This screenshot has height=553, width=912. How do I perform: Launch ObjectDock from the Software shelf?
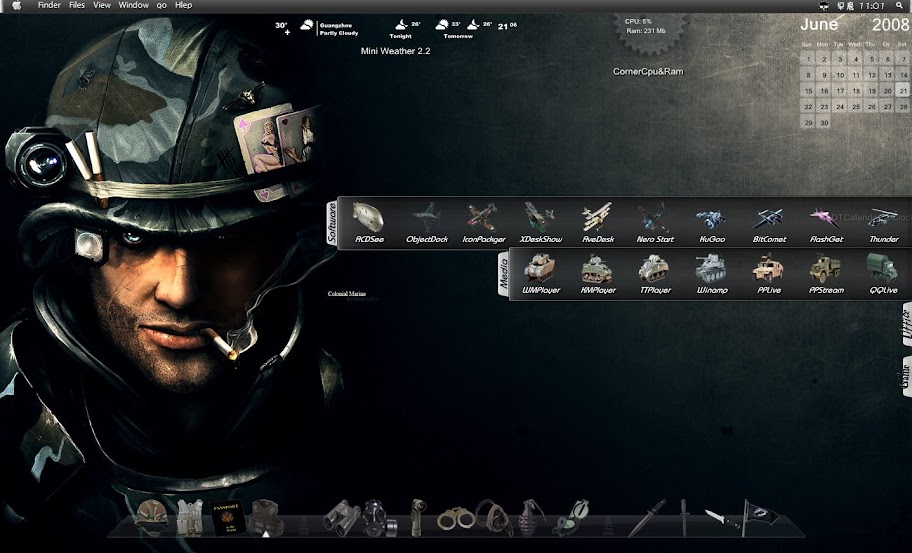coord(427,223)
